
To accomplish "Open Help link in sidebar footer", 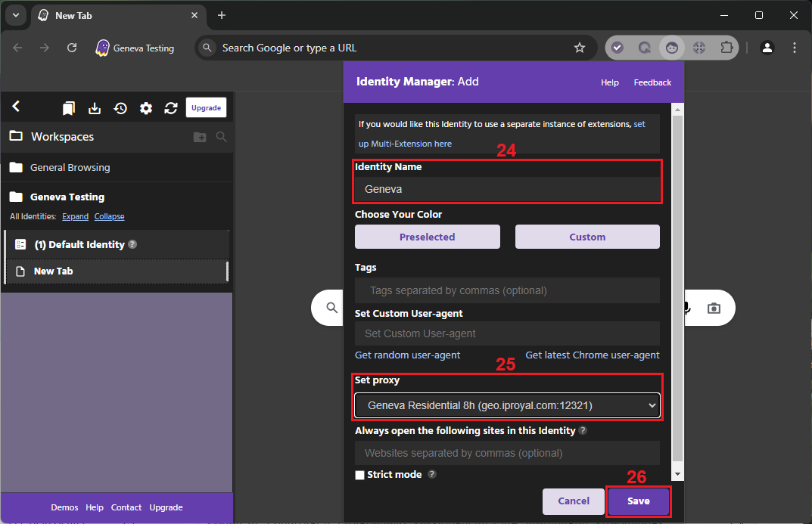I will point(95,507).
